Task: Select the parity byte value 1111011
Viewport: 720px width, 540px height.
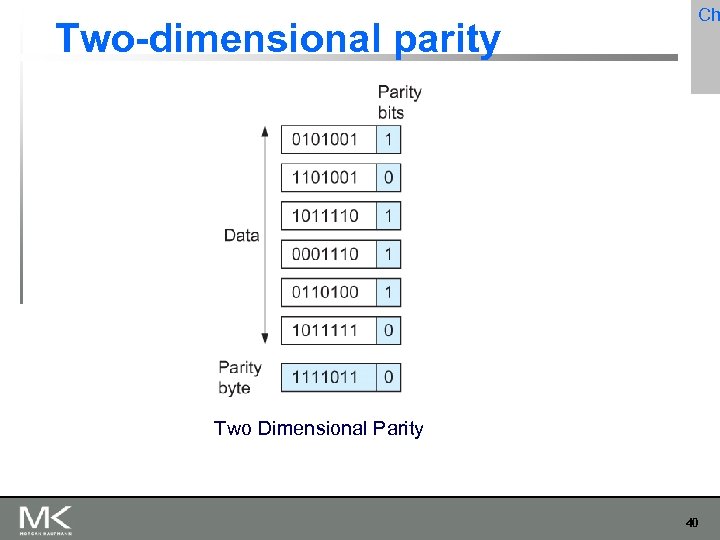Action: click(x=329, y=377)
